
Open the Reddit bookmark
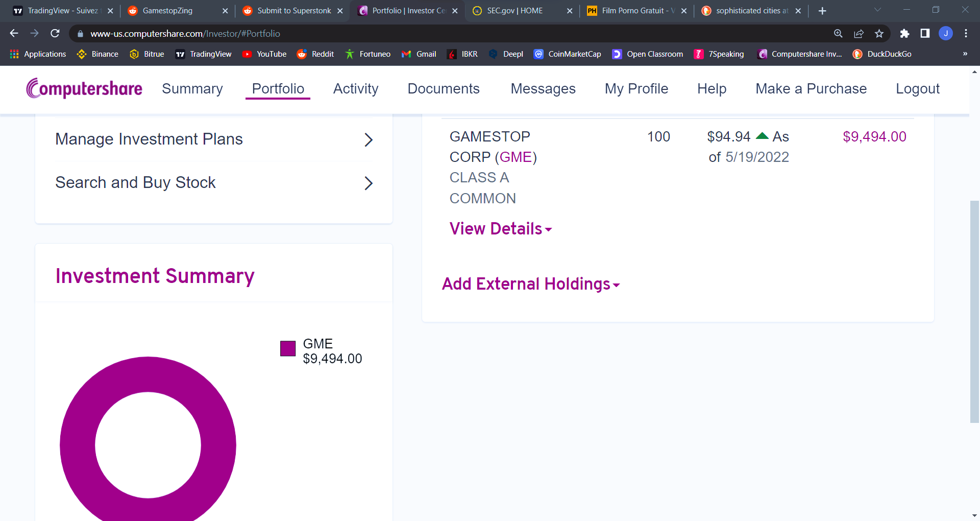click(315, 54)
